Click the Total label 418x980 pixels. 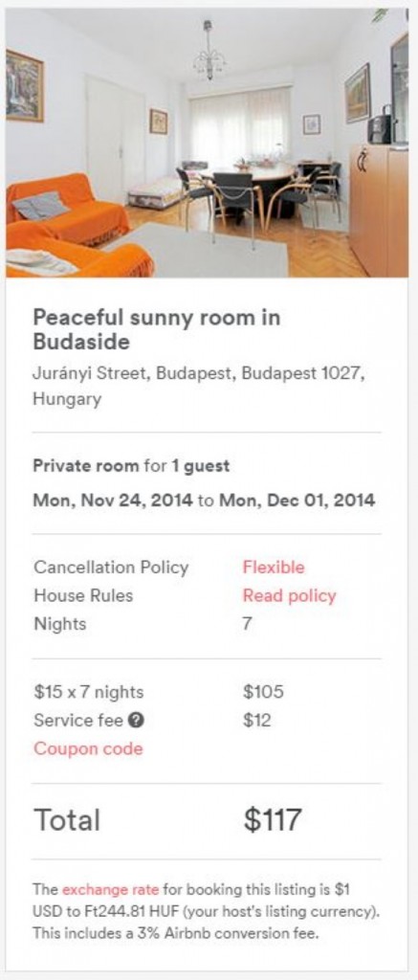coord(66,820)
